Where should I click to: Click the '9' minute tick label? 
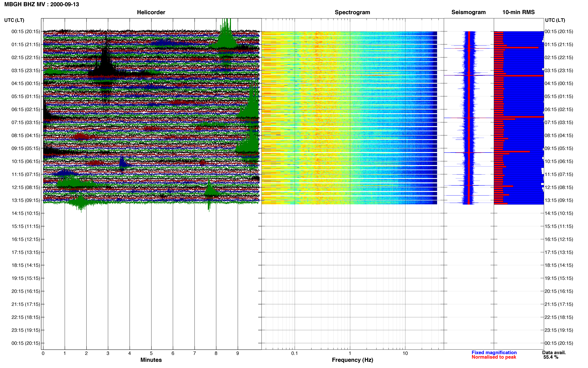pyautogui.click(x=238, y=353)
